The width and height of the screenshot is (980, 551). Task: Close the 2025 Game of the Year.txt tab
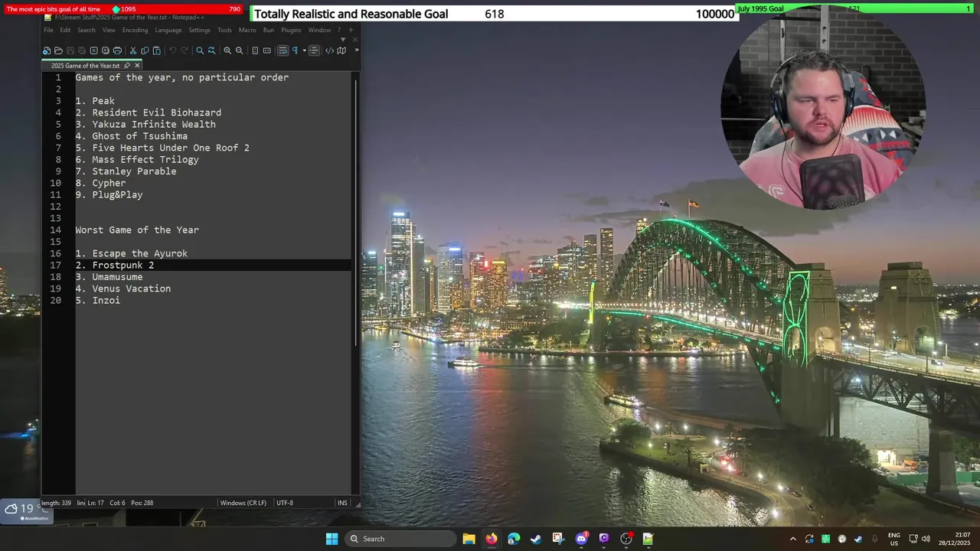(137, 66)
